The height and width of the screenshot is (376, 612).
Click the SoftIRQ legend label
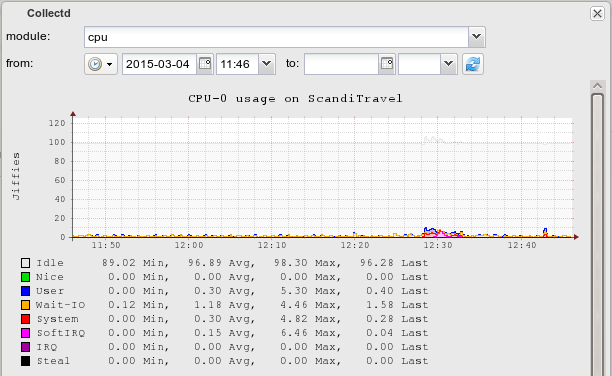click(61, 333)
